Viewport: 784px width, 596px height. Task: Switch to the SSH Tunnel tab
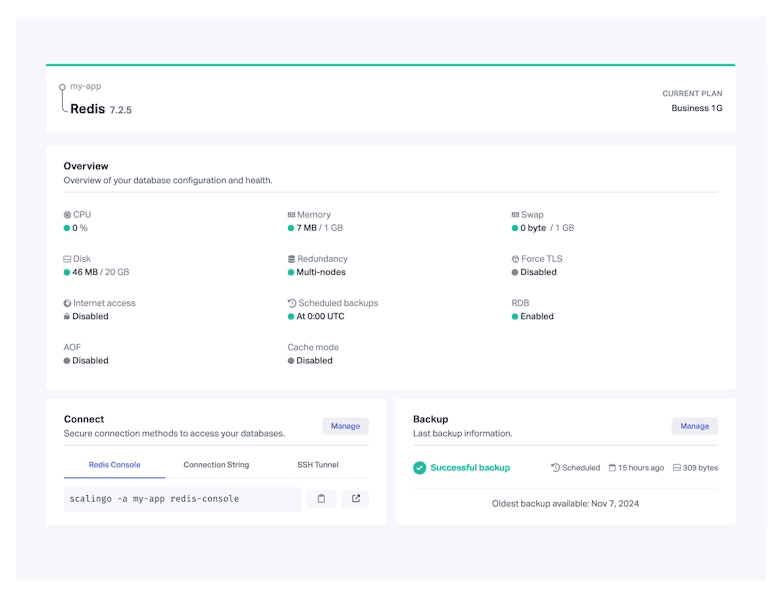[x=318, y=465]
